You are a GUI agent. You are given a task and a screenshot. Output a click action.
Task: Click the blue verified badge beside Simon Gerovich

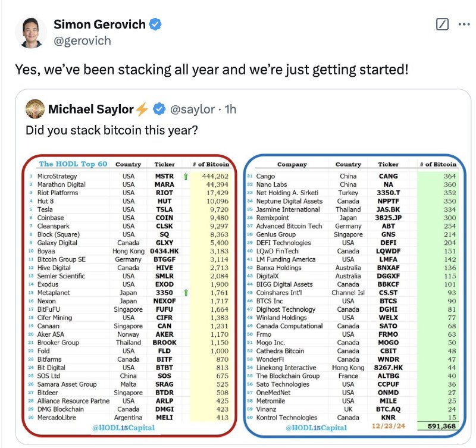coord(155,24)
